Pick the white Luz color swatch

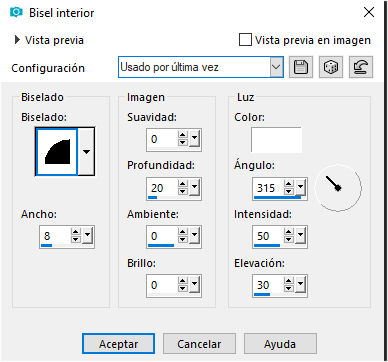point(276,140)
